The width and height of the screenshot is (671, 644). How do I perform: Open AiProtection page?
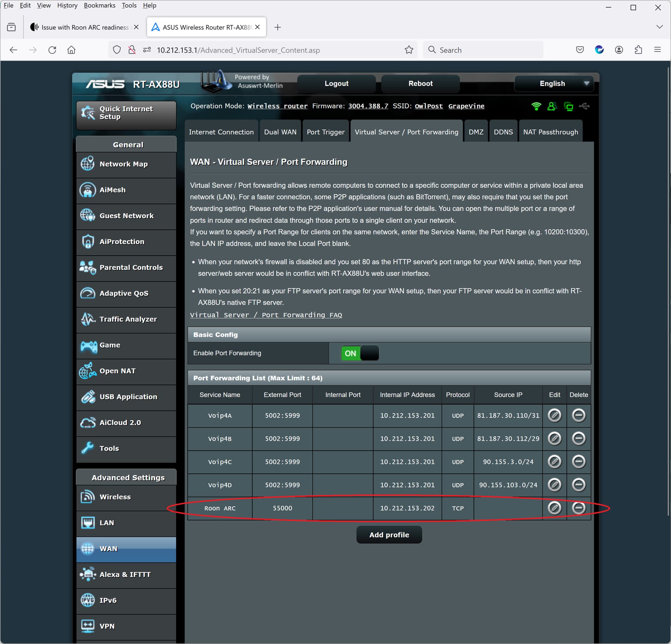(x=126, y=242)
